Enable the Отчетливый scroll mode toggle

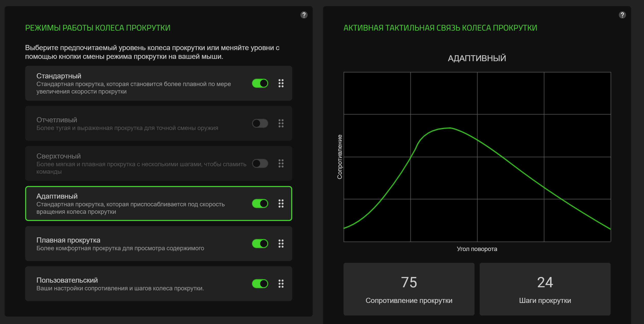pos(260,123)
